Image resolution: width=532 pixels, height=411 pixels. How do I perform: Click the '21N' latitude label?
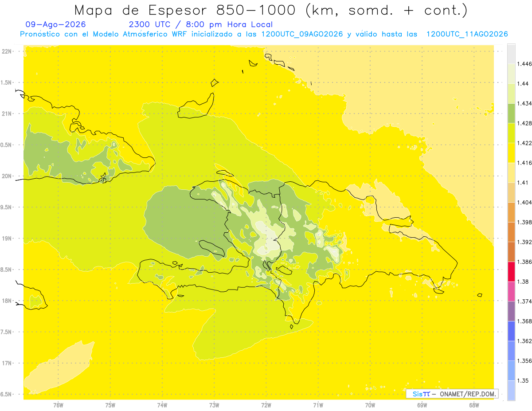point(7,114)
